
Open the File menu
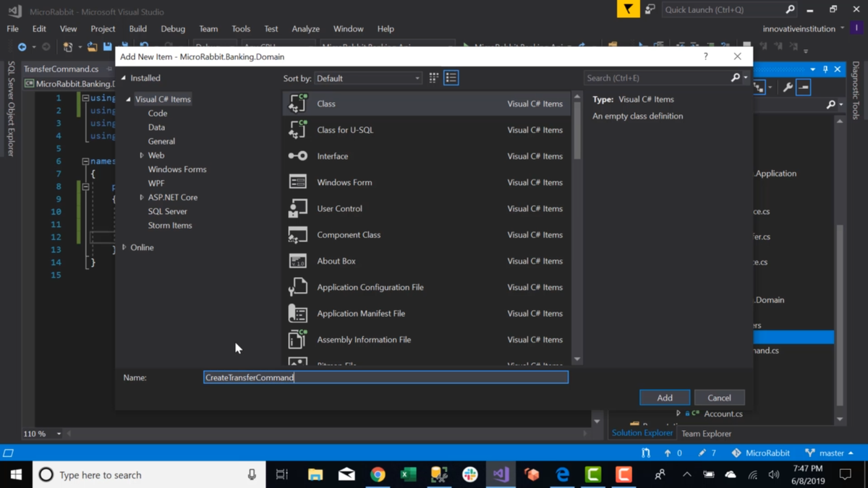[13, 29]
